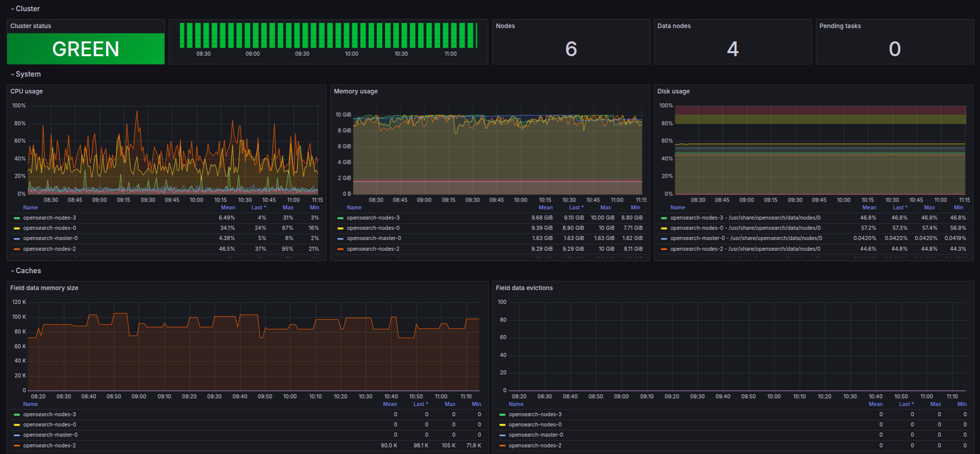The width and height of the screenshot is (980, 454).
Task: Sort Disk usage legend by Last column
Action: coord(899,207)
